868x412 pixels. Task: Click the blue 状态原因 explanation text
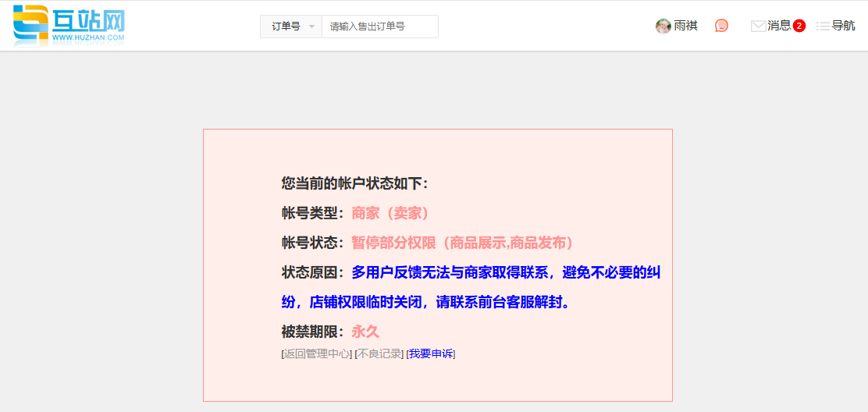(471, 288)
